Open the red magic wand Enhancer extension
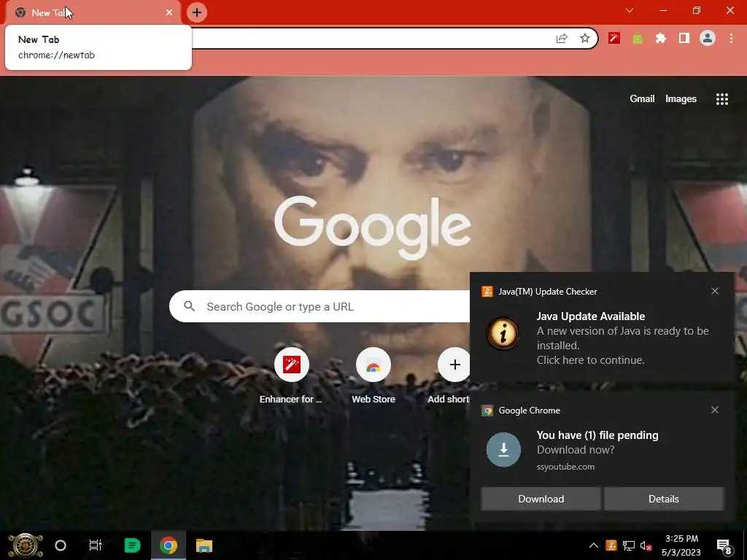The image size is (747, 560). (x=614, y=39)
